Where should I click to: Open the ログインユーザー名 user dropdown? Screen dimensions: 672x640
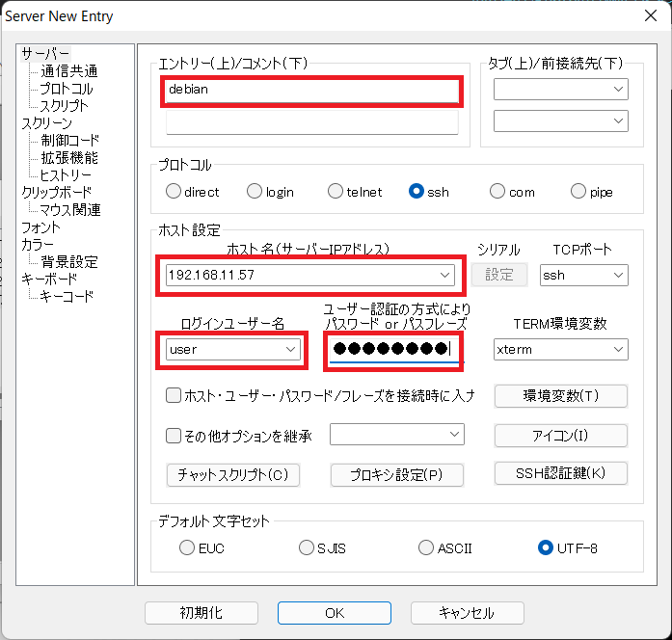click(x=233, y=349)
